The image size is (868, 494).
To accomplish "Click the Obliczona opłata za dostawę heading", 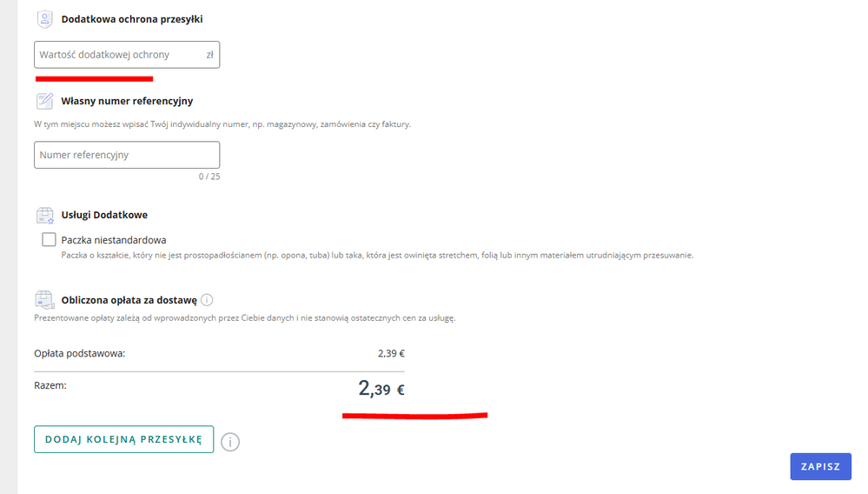I will point(129,300).
